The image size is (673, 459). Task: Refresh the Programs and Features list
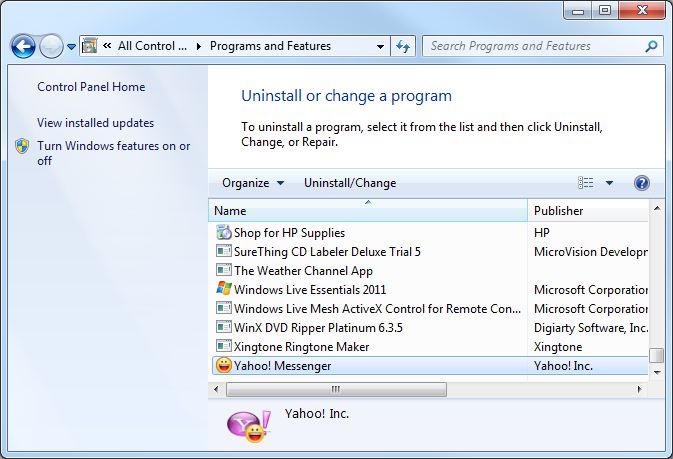tap(403, 46)
